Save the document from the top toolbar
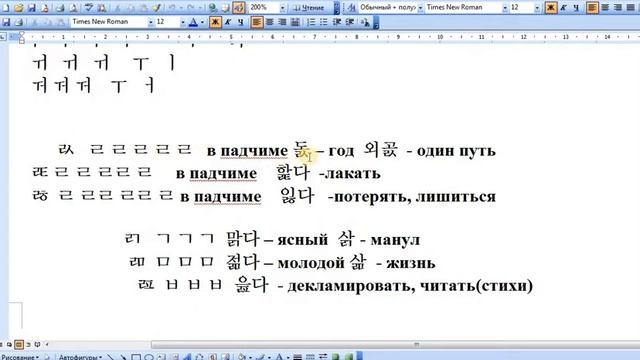Viewport: 640px width, 360px height. tap(31, 8)
